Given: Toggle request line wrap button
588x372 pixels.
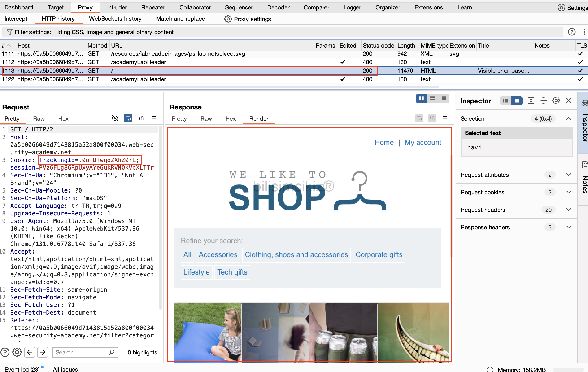Looking at the screenshot, I should tap(128, 118).
